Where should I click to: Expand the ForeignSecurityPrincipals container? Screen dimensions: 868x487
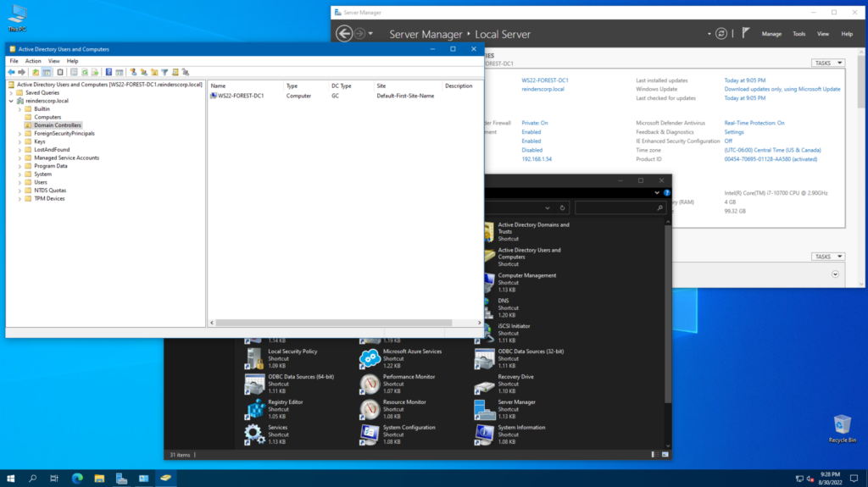pyautogui.click(x=20, y=133)
